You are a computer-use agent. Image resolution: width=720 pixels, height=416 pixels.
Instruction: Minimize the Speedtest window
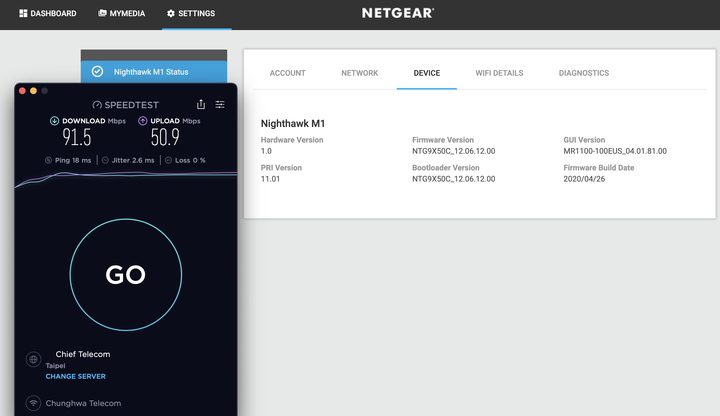click(33, 91)
